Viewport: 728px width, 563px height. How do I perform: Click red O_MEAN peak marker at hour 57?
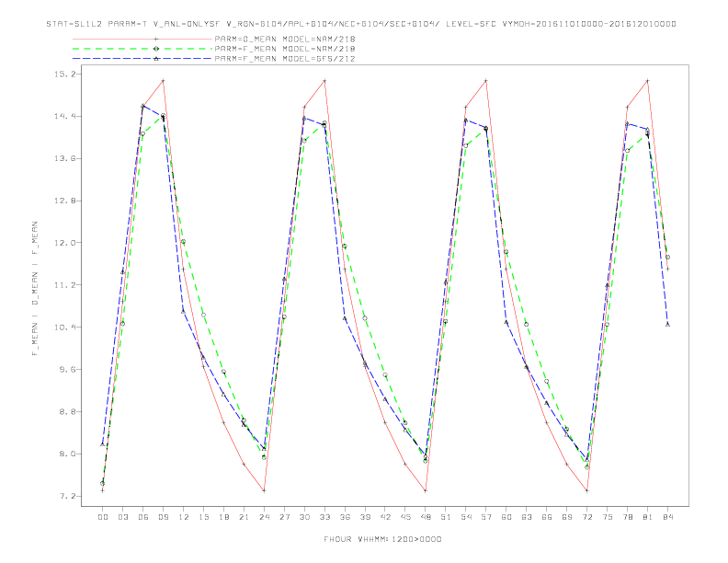(486, 81)
